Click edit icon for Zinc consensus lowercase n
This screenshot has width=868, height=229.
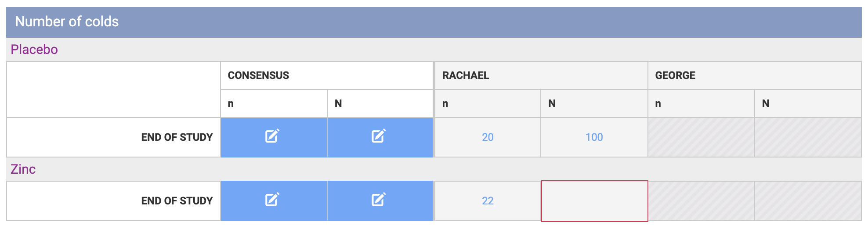(272, 200)
